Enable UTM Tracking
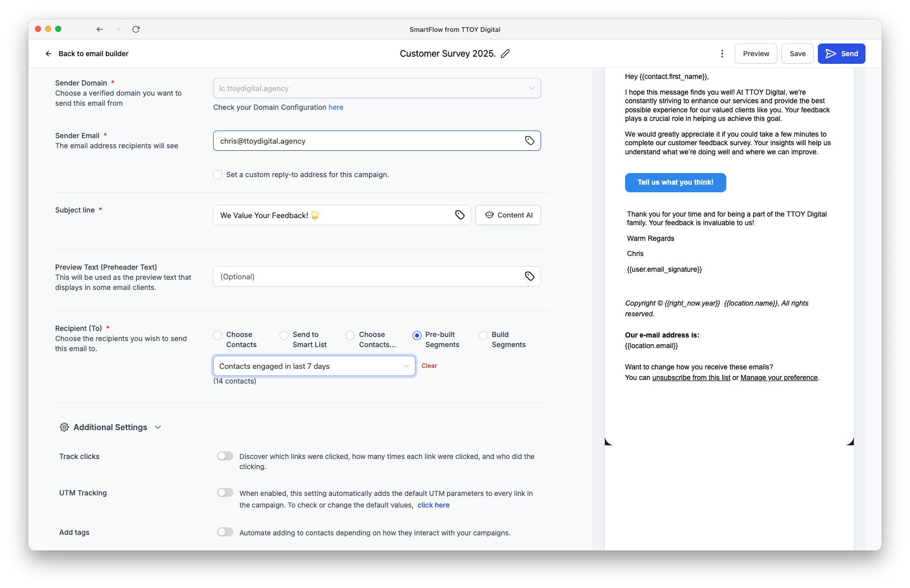Viewport: 910px width, 588px height. (x=225, y=492)
